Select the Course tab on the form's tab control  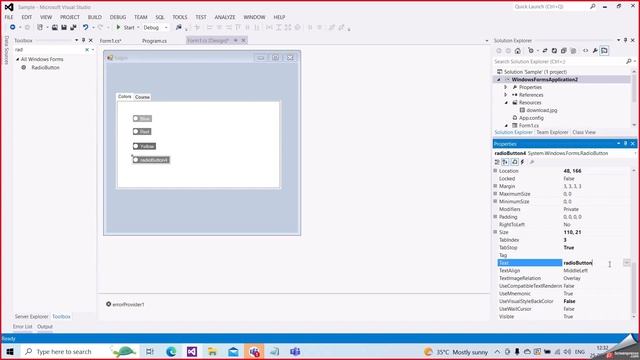142,97
